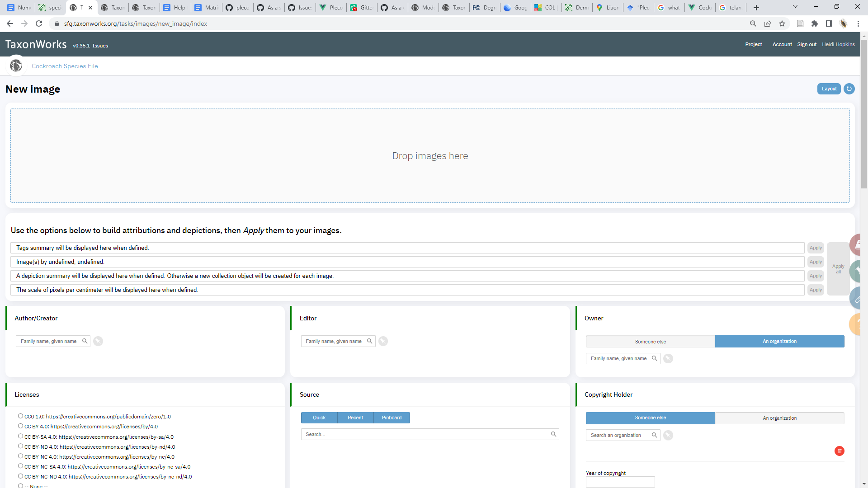Screen dimensions: 868x488
Task: Click the Apply all button
Action: click(839, 269)
